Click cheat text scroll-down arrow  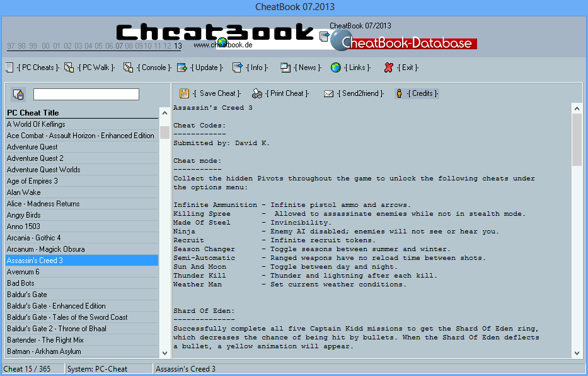[x=577, y=353]
